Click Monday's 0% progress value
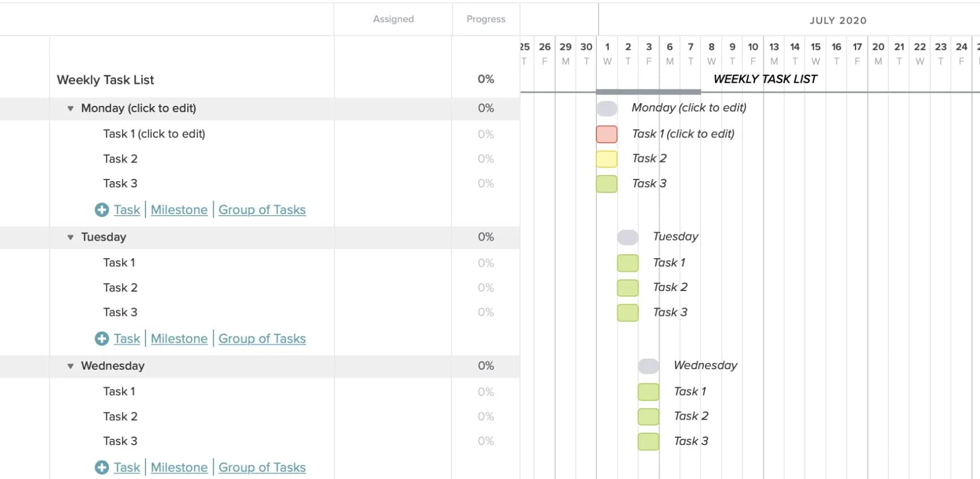Viewport: 980px width, 479px height. point(485,108)
